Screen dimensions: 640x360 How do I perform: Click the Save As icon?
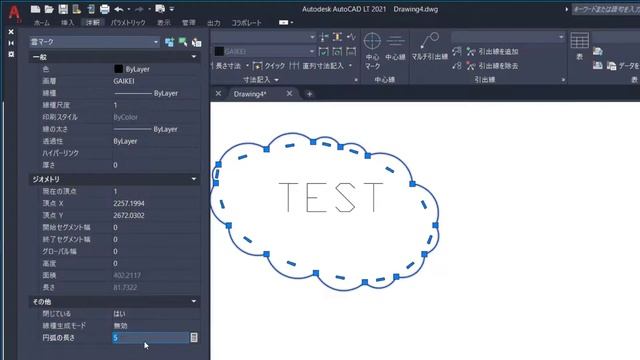tap(77, 9)
